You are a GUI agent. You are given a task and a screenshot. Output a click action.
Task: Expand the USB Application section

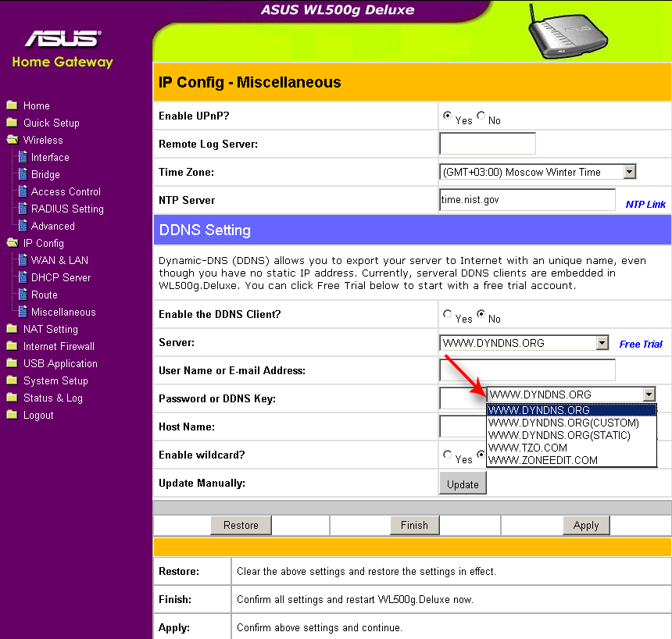[x=60, y=364]
